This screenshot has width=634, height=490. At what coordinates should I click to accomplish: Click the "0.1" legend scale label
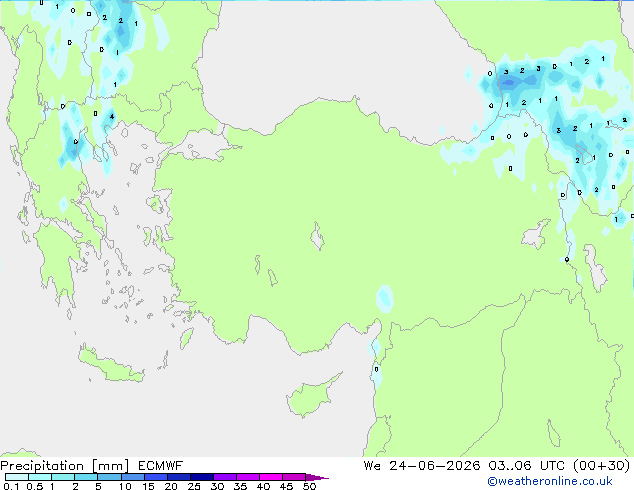(x=11, y=486)
